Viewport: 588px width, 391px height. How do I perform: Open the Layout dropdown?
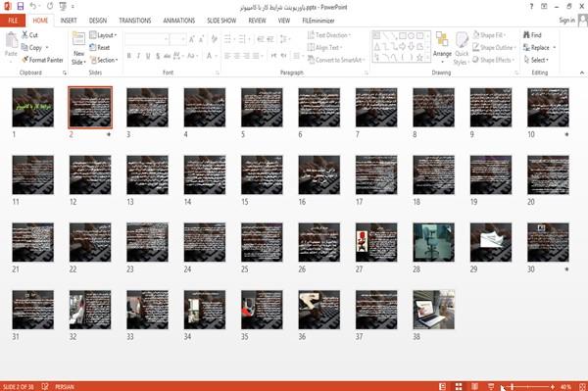103,35
